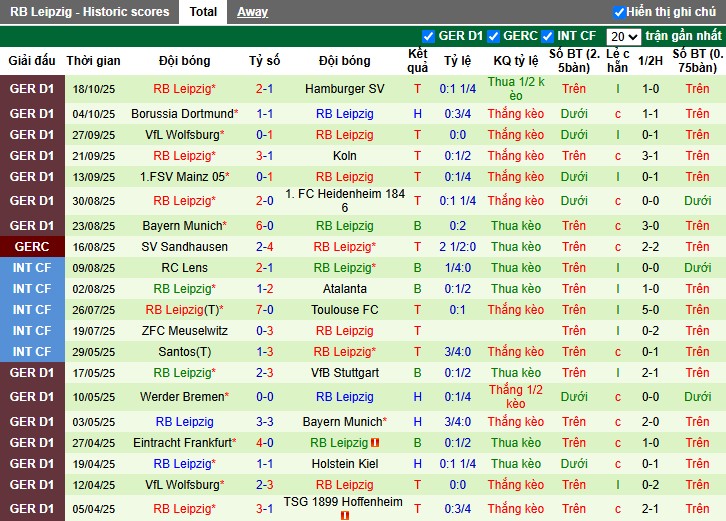Click VfL Wolfsburg on 27/09/25 row
The image size is (726, 521).
184,135
